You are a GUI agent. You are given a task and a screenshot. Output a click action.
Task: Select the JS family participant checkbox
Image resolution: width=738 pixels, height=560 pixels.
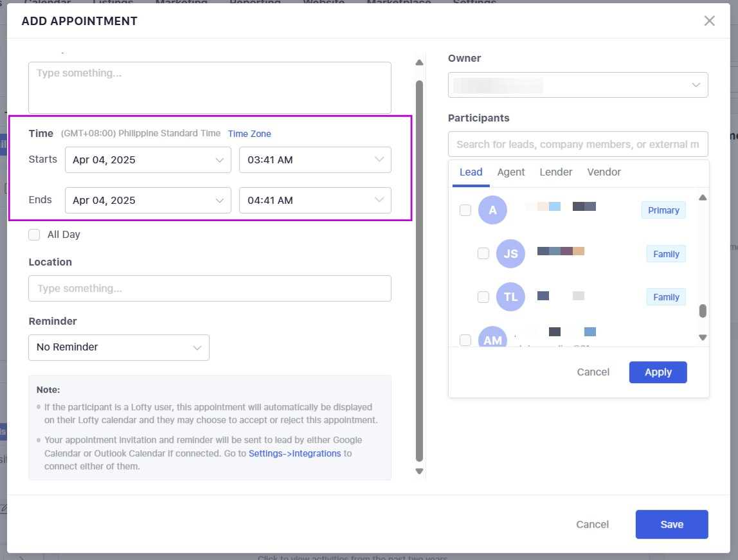pos(483,254)
